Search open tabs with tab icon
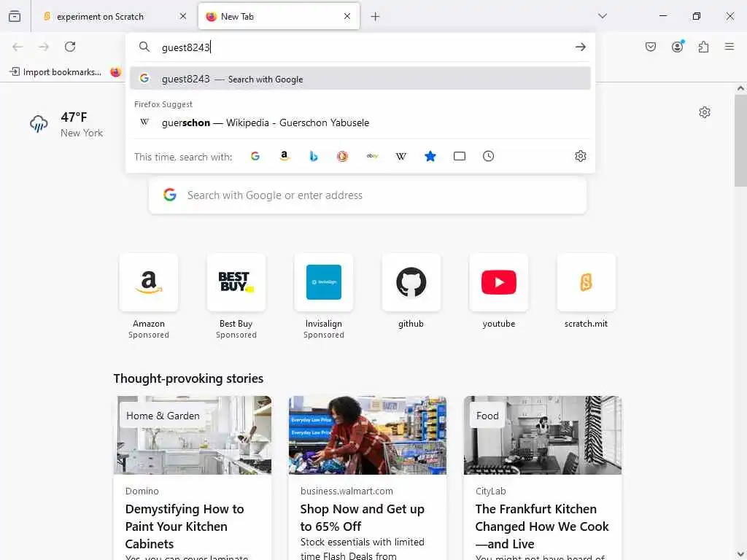Viewport: 747px width, 560px height. coord(460,156)
